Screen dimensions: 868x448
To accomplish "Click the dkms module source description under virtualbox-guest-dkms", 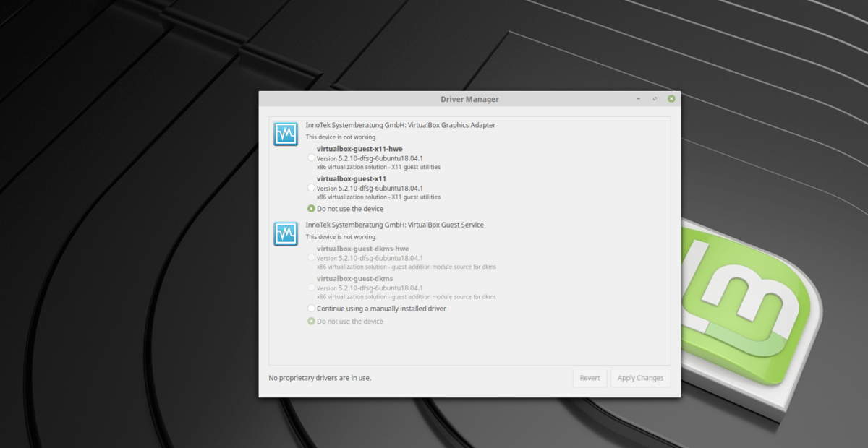I will click(x=407, y=296).
